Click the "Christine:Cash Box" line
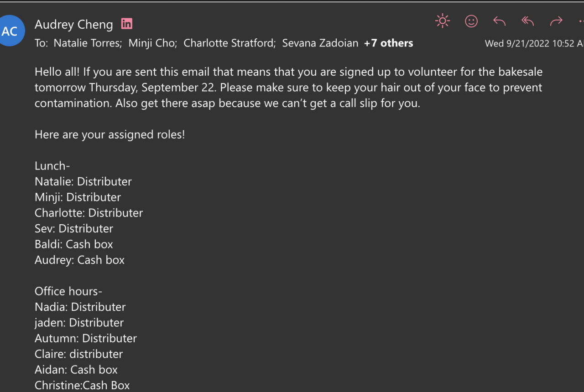This screenshot has width=584, height=392. [82, 386]
